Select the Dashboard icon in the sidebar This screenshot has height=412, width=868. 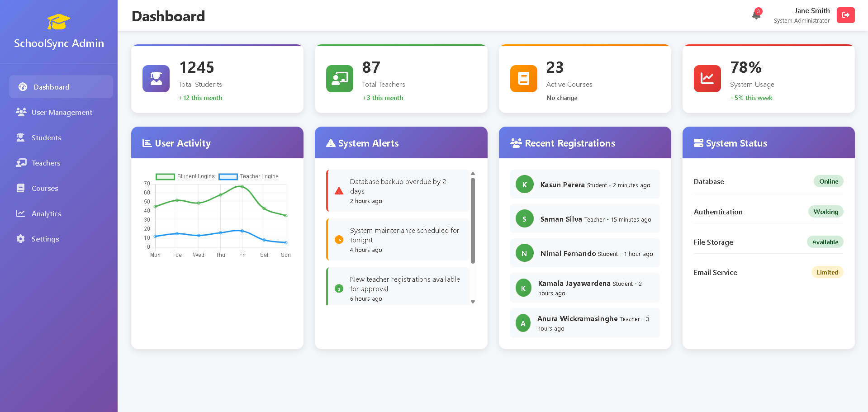pos(22,87)
